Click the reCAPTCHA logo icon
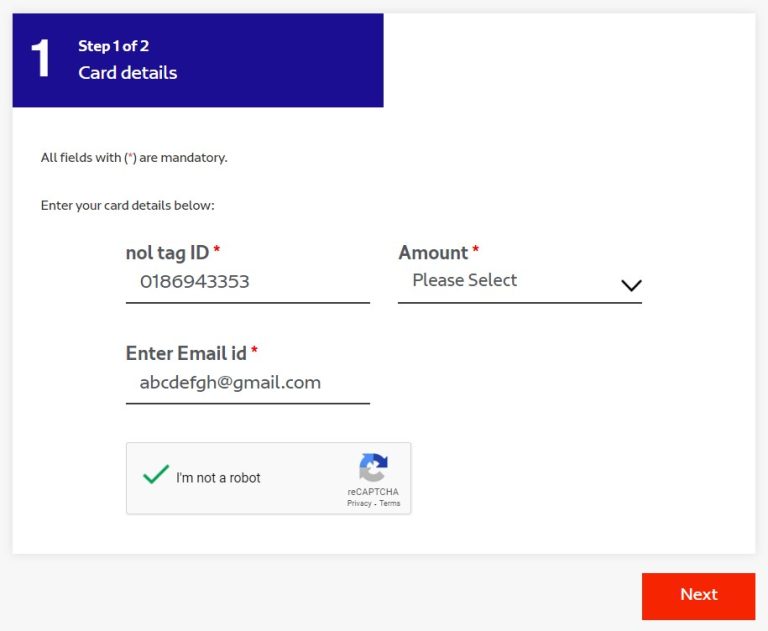The width and height of the screenshot is (768, 631). pos(373,467)
